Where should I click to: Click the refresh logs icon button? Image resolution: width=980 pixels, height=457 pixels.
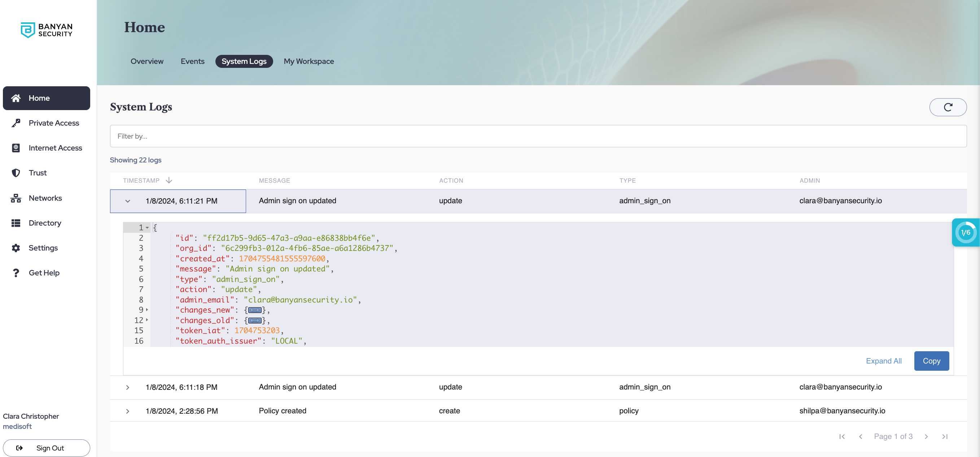click(948, 107)
